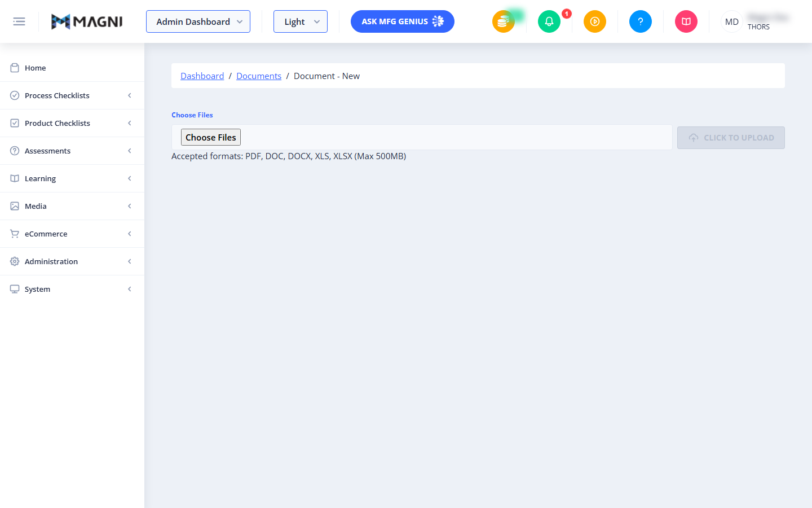Follow the Documents breadcrumb link
This screenshot has width=812, height=508.
click(x=259, y=76)
